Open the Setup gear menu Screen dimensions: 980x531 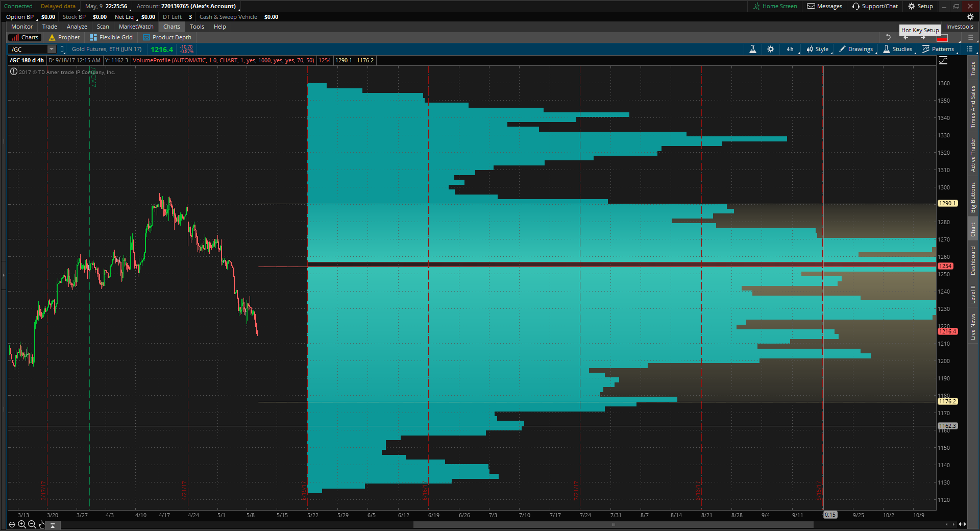click(x=920, y=6)
